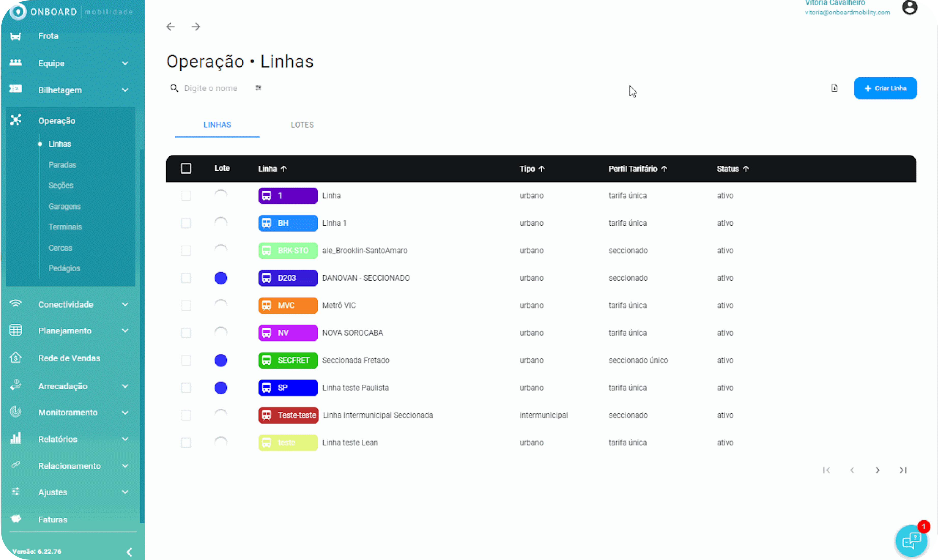This screenshot has width=938, height=560.
Task: Go to the first page of results
Action: pyautogui.click(x=827, y=470)
